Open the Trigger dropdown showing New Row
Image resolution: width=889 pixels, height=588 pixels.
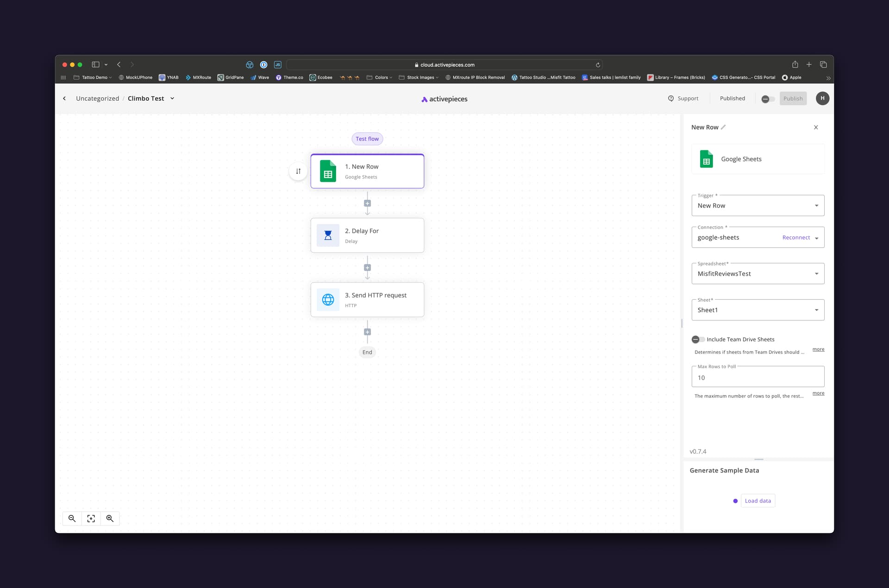tap(758, 206)
